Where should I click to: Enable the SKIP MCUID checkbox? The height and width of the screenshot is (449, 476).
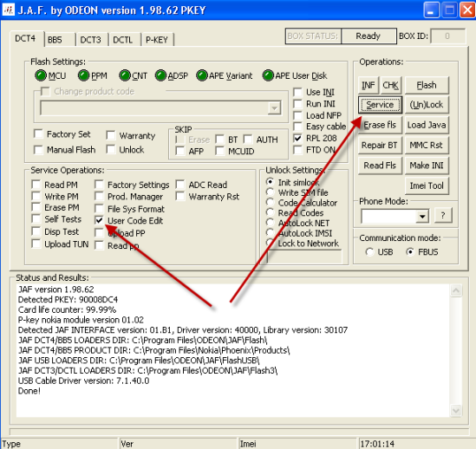click(x=219, y=151)
